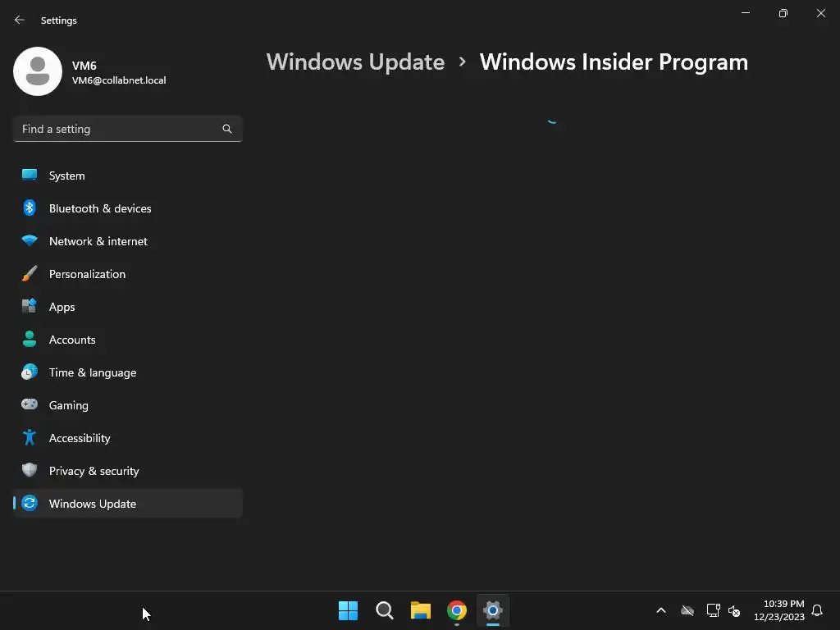
Task: Launch Google Chrome from the taskbar
Action: tap(457, 610)
